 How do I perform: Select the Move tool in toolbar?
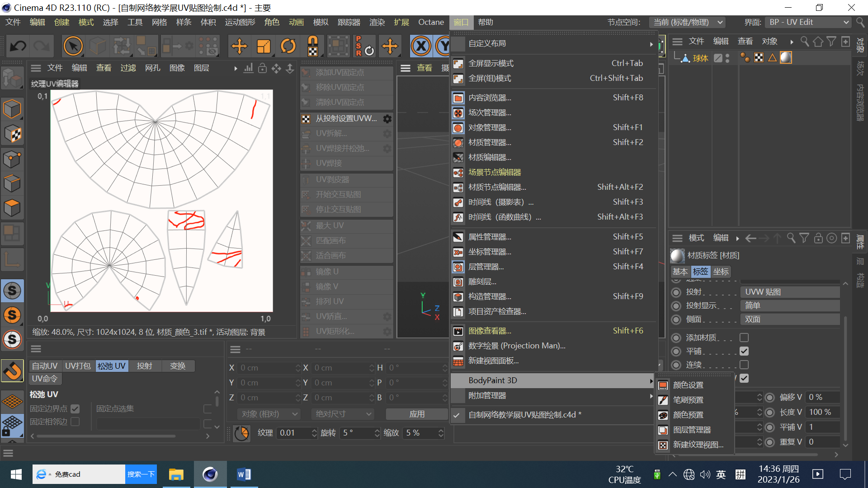pyautogui.click(x=239, y=46)
